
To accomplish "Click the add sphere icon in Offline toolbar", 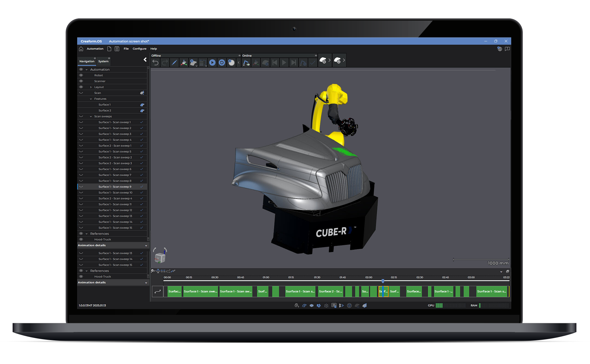I will (x=231, y=63).
